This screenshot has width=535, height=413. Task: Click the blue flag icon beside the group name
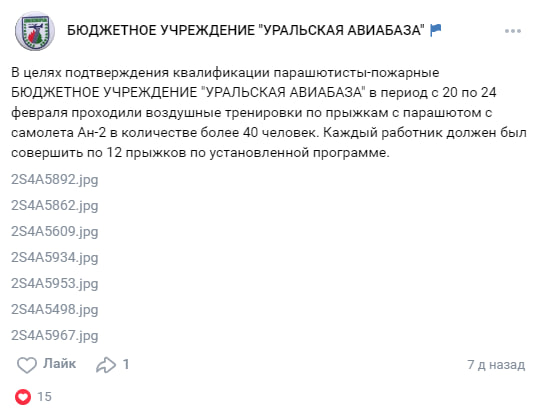(436, 30)
